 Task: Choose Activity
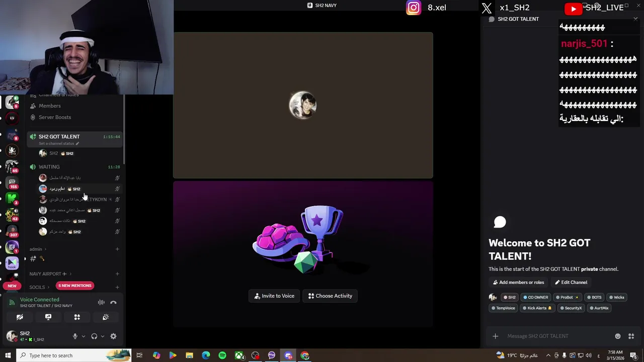tap(330, 296)
